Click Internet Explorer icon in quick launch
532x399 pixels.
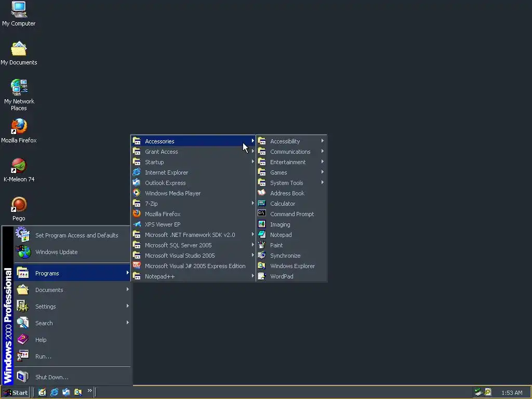tap(54, 392)
